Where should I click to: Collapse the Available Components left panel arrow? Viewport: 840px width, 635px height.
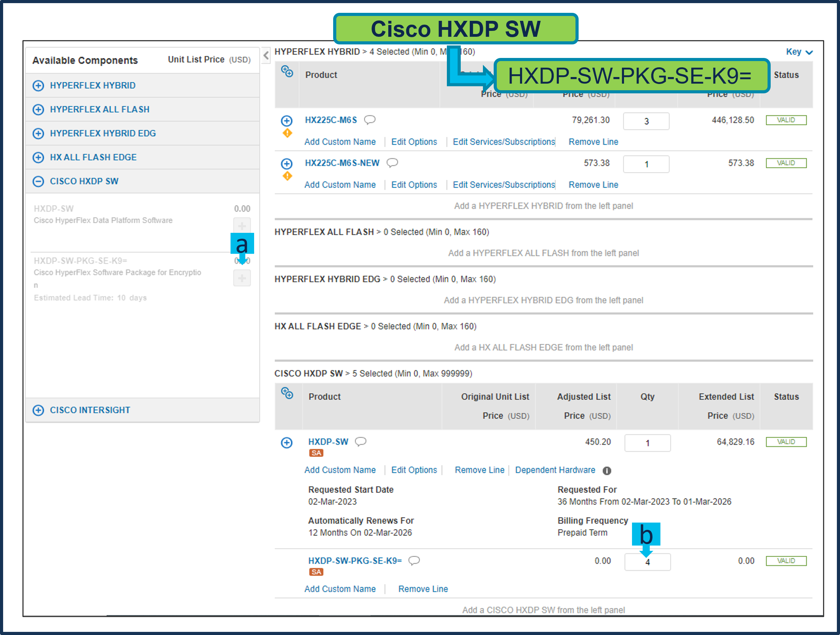click(x=266, y=56)
